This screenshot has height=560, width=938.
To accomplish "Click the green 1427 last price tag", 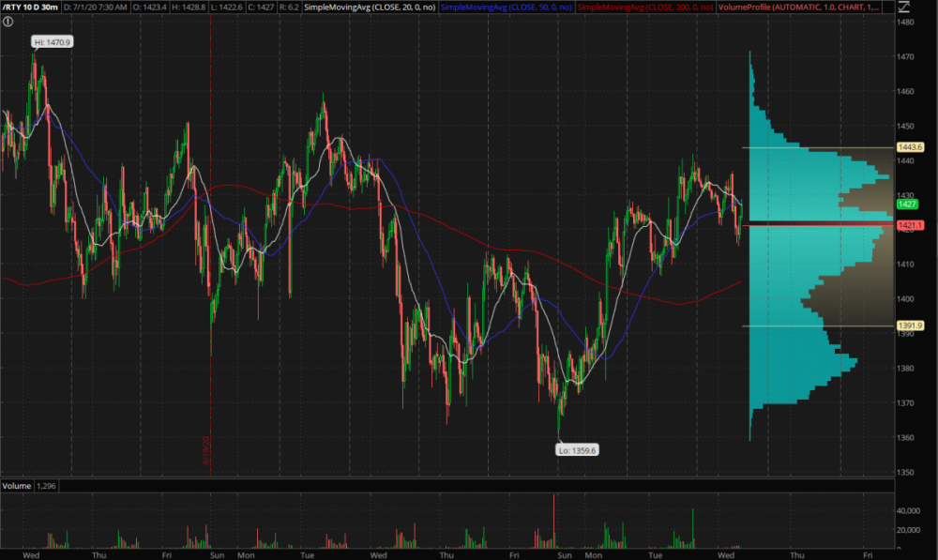I will click(x=907, y=204).
